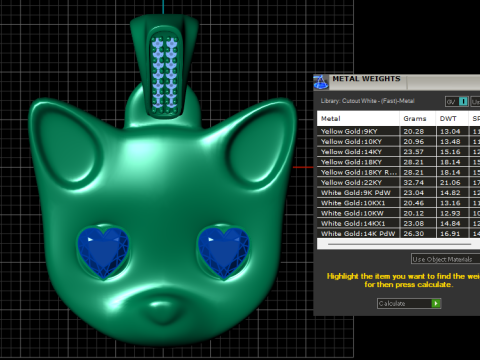480x360 pixels.
Task: Click the green arrow on the Calculate button
Action: tap(436, 303)
